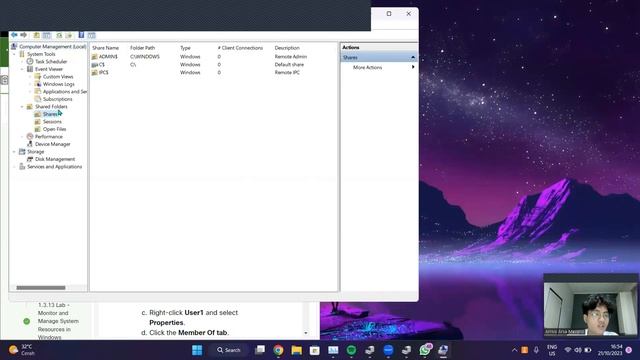This screenshot has height=360, width=640.
Task: Sort by # Client Connections column header
Action: [240, 48]
